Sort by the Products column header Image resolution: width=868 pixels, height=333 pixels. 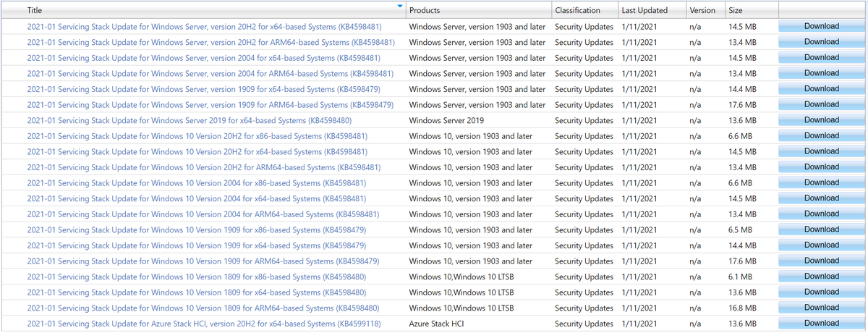point(425,10)
